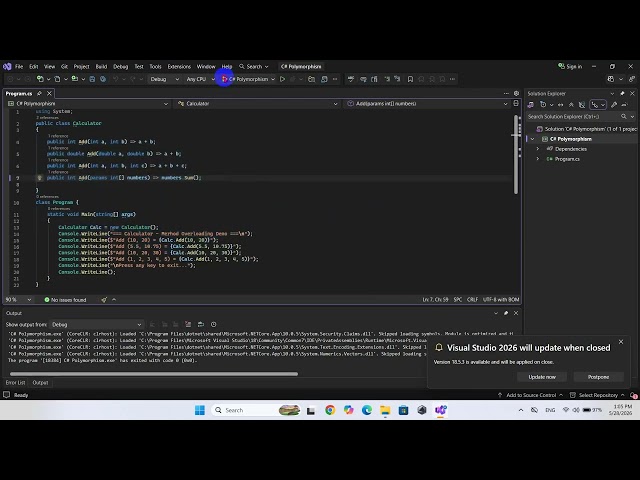Viewport: 640px width, 480px height.
Task: Click Solution Explorer sync with active document icon
Action: pos(560,105)
